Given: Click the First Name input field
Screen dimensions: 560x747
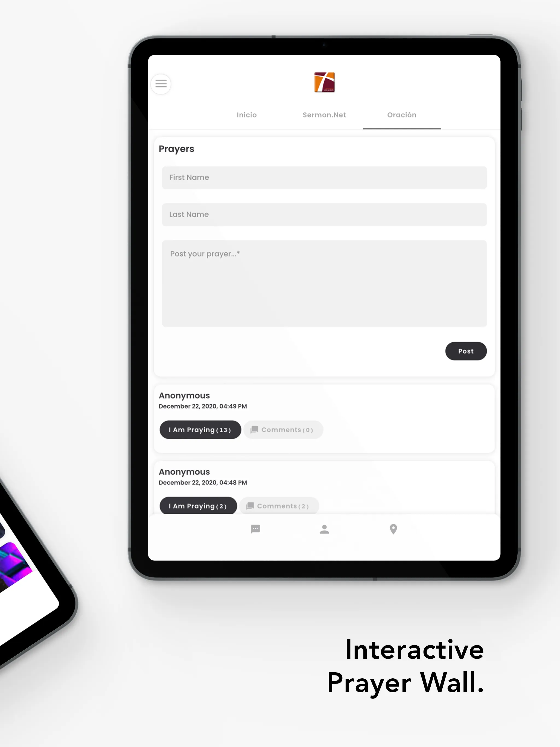Looking at the screenshot, I should (324, 177).
